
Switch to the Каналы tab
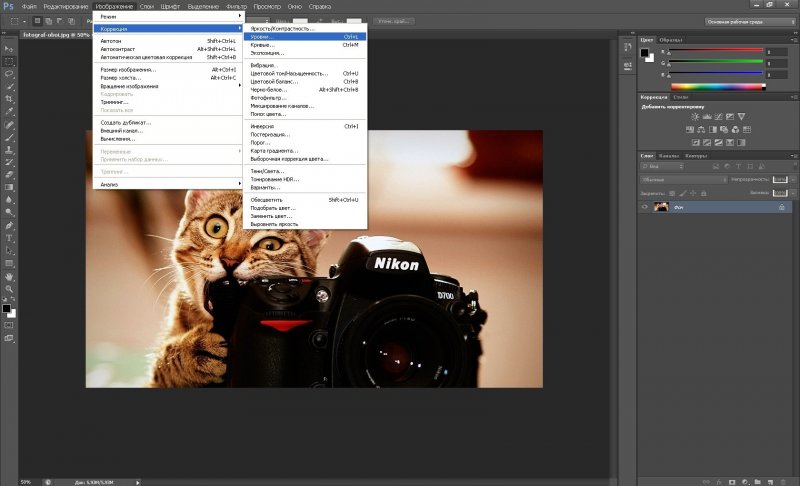tap(668, 156)
